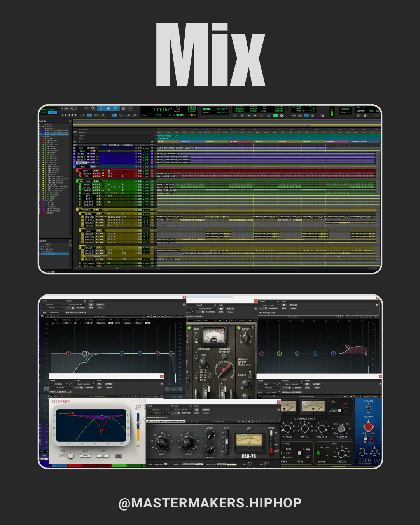
Task: Toggle RTA On switch in F6
Action: coord(147,323)
